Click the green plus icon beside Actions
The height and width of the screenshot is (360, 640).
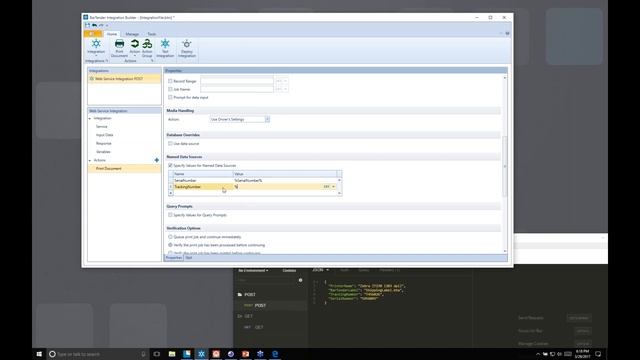[157, 160]
